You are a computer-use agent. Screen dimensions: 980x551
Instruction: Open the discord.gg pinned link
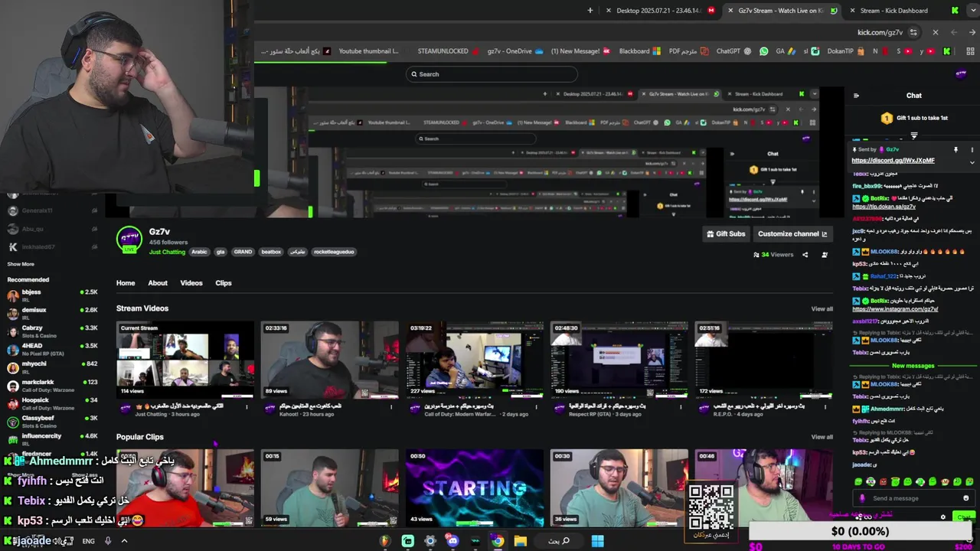pos(893,161)
